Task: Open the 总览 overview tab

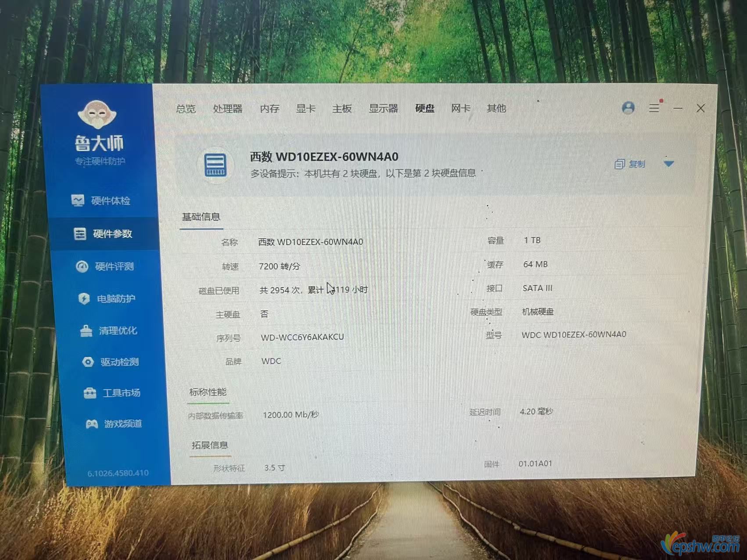Action: tap(186, 109)
